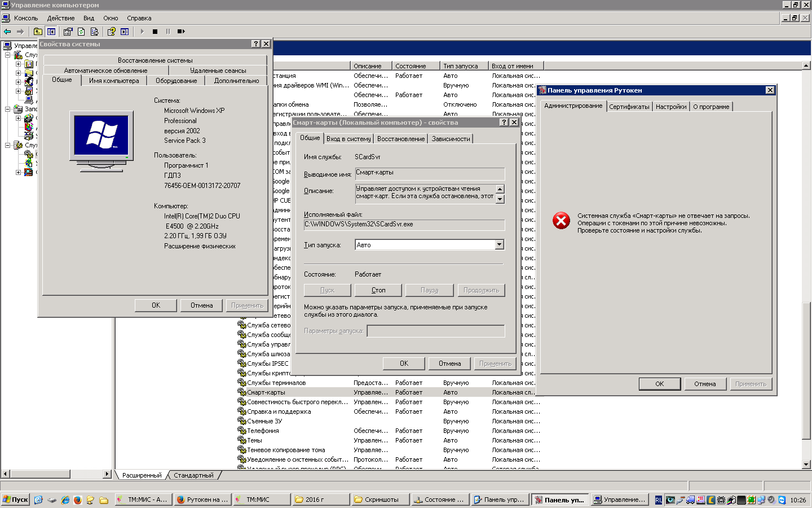
Task: Click the Back arrow in the console toolbar
Action: tap(7, 32)
